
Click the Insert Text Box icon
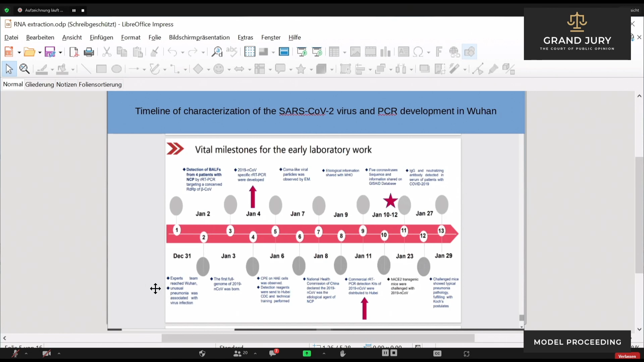pos(404,52)
